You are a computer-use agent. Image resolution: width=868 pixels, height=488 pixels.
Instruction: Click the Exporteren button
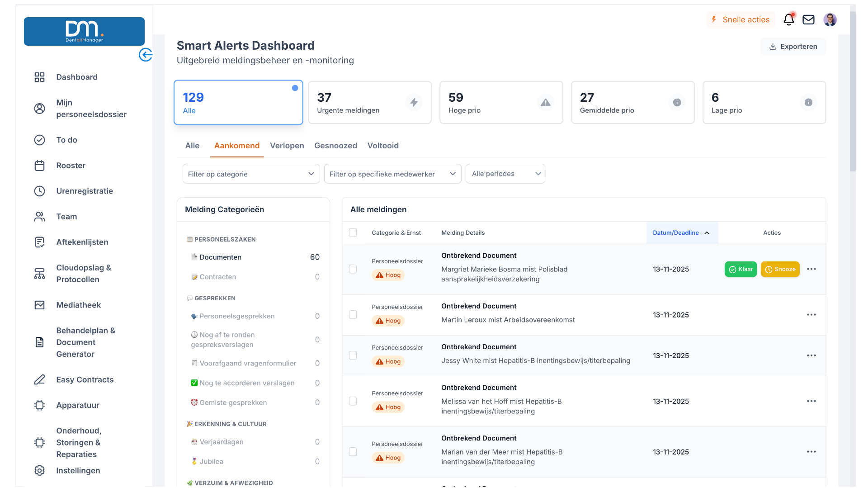[793, 46]
